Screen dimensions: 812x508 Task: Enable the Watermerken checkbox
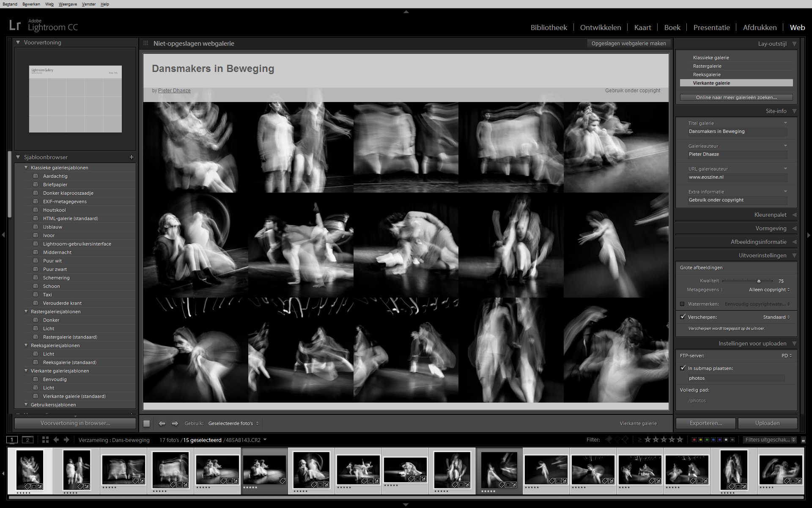point(682,304)
